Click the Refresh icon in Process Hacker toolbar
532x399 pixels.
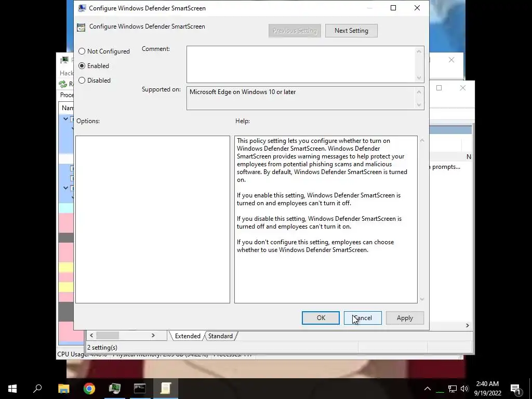tap(63, 84)
